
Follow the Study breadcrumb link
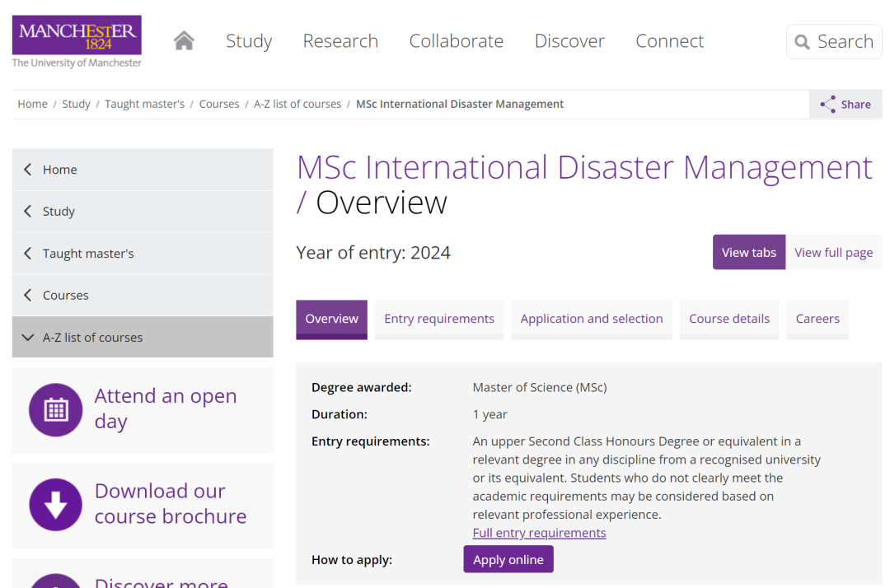(x=76, y=105)
